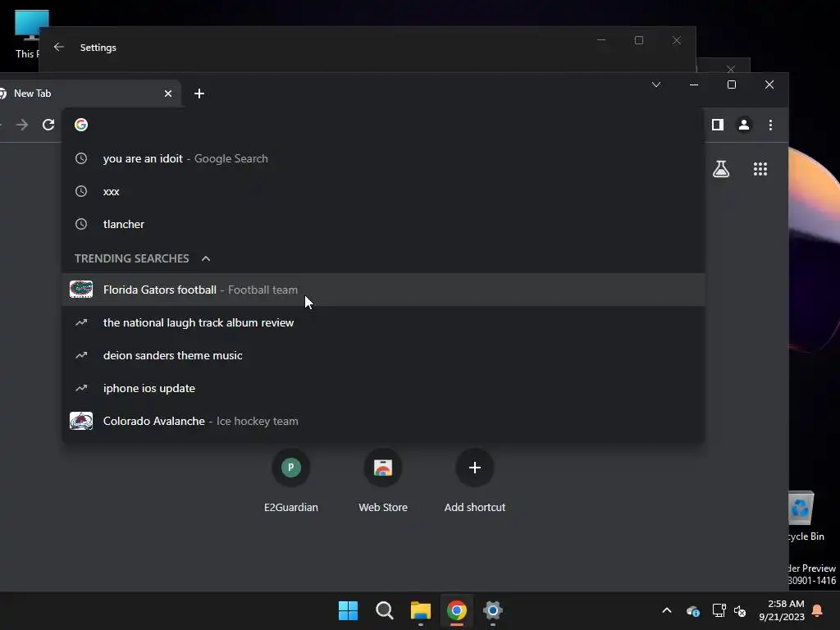Open Chrome side panel icon
This screenshot has width=840, height=630.
point(717,125)
